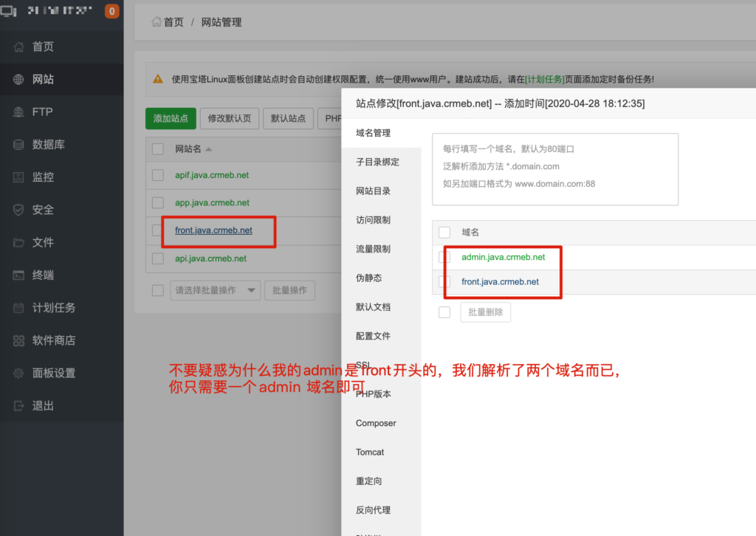Click the grid icon beside 软件商店

pos(18,341)
